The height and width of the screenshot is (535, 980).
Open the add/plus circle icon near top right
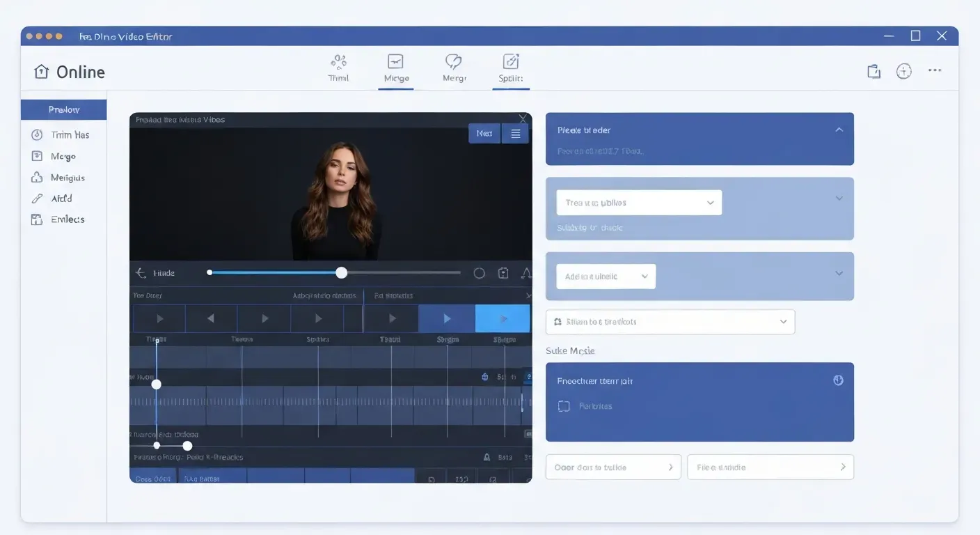point(903,71)
